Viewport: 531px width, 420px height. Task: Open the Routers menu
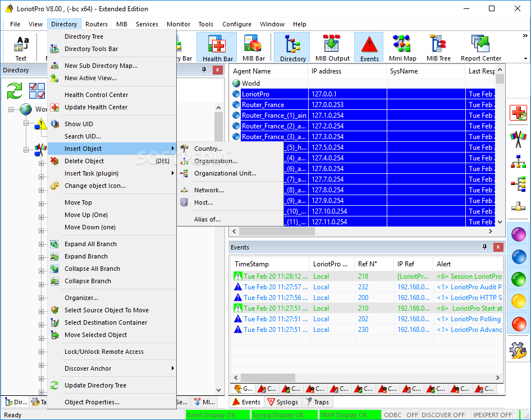click(97, 24)
